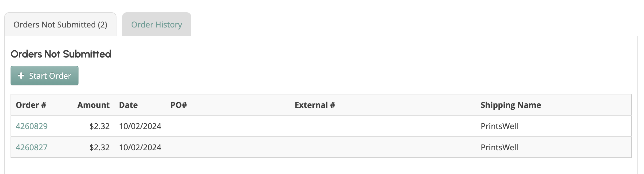Click the PO# column header
Image resolution: width=644 pixels, height=174 pixels.
[179, 105]
